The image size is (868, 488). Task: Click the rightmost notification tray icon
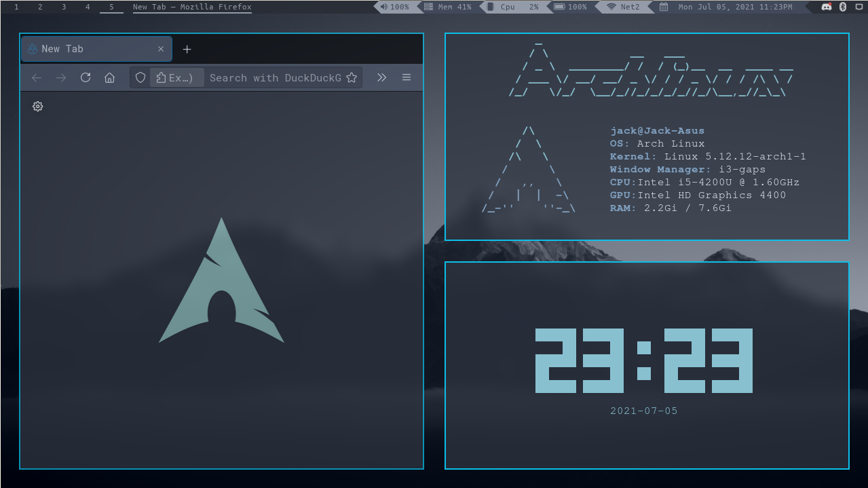(858, 7)
